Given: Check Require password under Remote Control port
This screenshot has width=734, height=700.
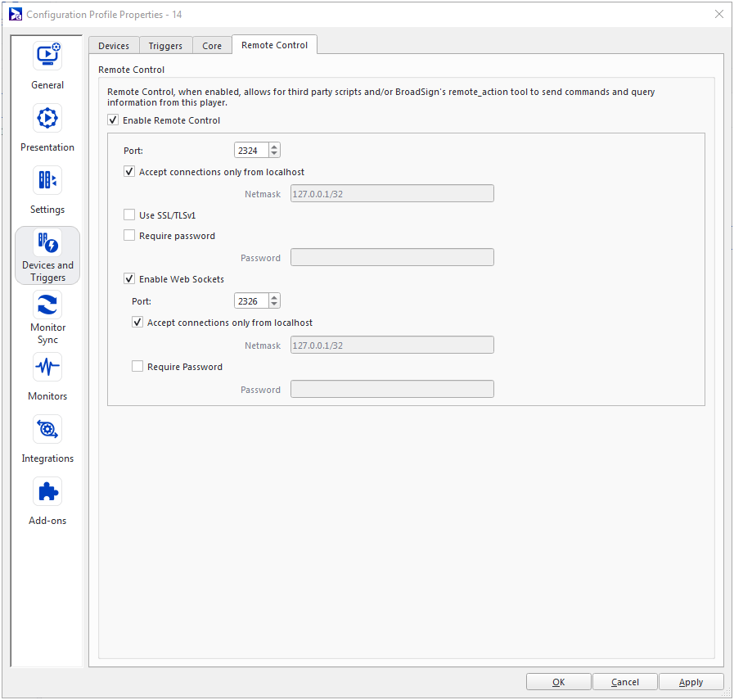Looking at the screenshot, I should [x=129, y=236].
